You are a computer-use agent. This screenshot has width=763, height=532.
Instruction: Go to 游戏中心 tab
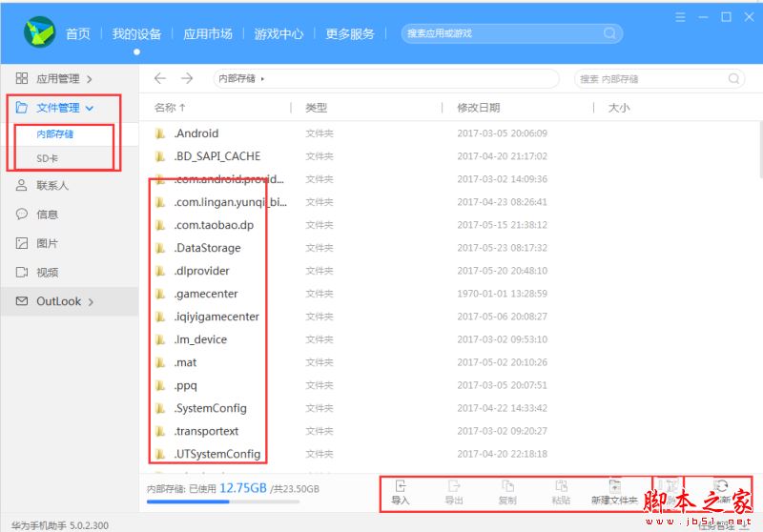(x=278, y=33)
